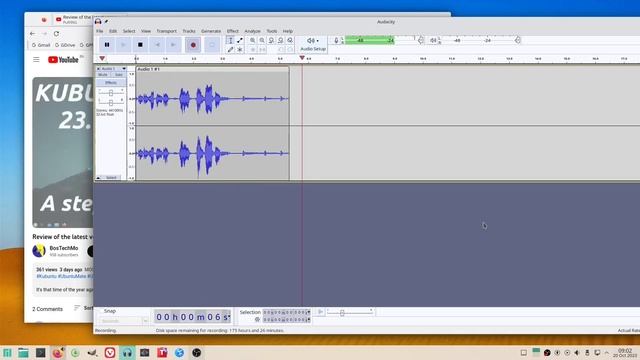
Task: Open the Select menu
Action: click(x=129, y=31)
